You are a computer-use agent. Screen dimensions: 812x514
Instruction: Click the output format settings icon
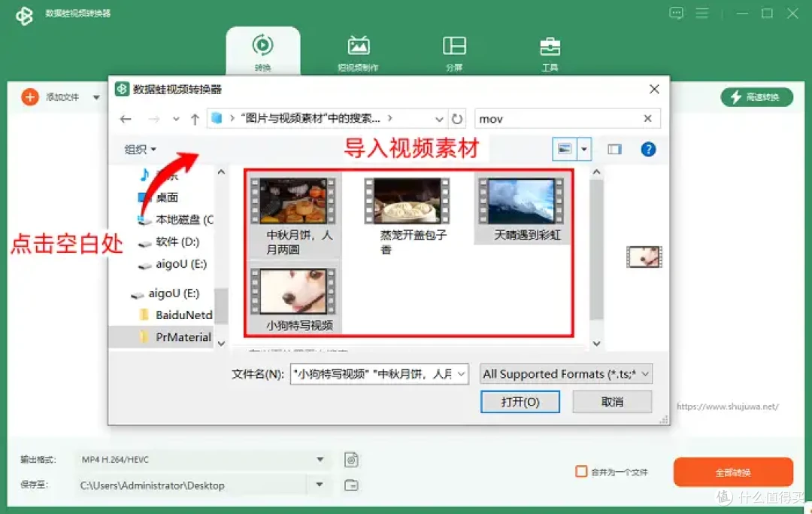(x=352, y=460)
